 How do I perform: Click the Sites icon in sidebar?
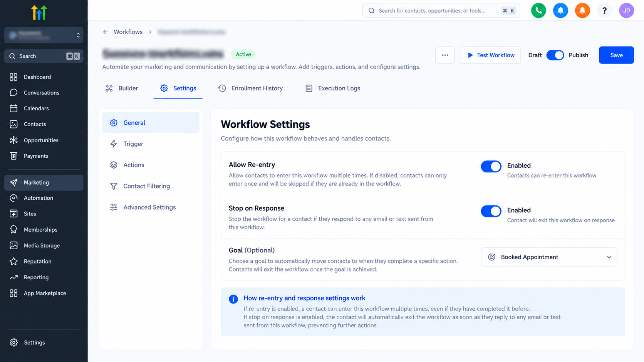[13, 214]
